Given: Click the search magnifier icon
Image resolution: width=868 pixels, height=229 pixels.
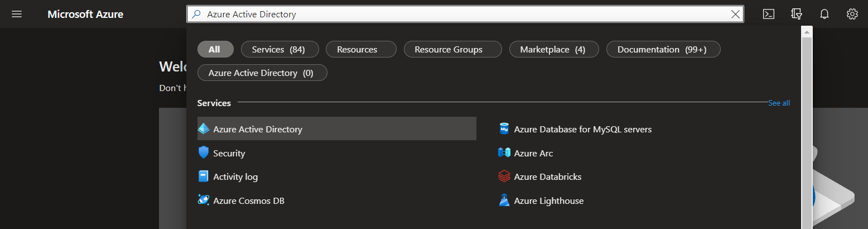Looking at the screenshot, I should [x=196, y=15].
